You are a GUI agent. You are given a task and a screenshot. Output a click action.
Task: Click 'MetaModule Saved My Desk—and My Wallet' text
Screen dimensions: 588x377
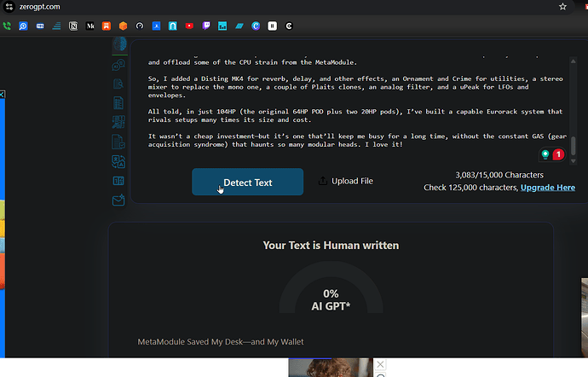click(x=221, y=342)
